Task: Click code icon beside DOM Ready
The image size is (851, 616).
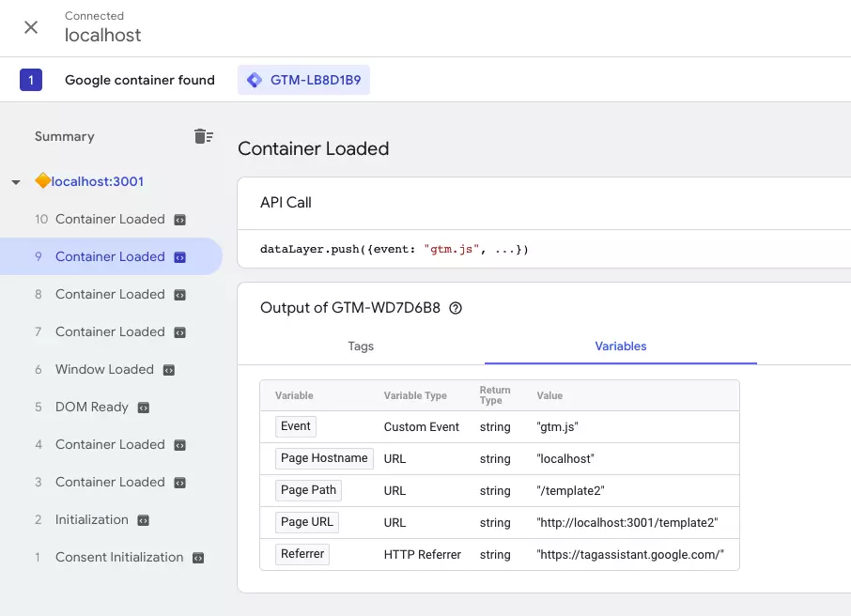Action: (x=144, y=408)
